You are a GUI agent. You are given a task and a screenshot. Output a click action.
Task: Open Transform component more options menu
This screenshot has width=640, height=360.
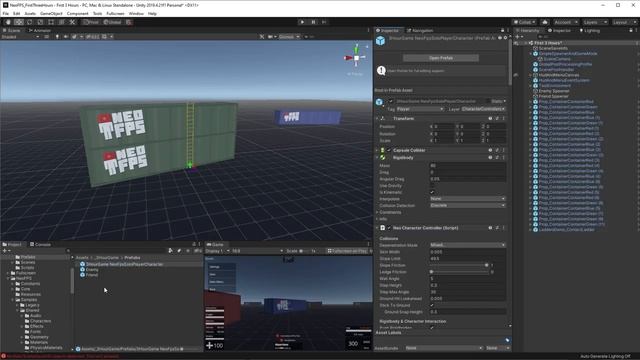click(504, 118)
